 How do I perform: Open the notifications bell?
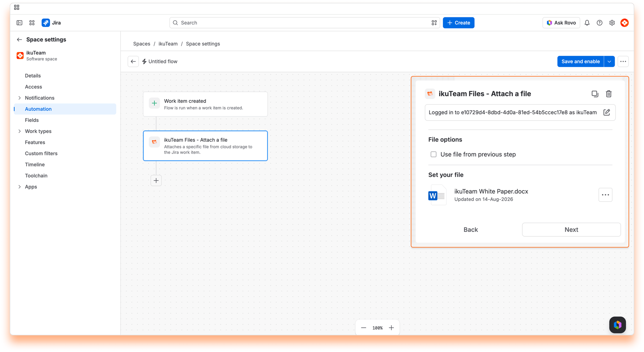pos(587,23)
